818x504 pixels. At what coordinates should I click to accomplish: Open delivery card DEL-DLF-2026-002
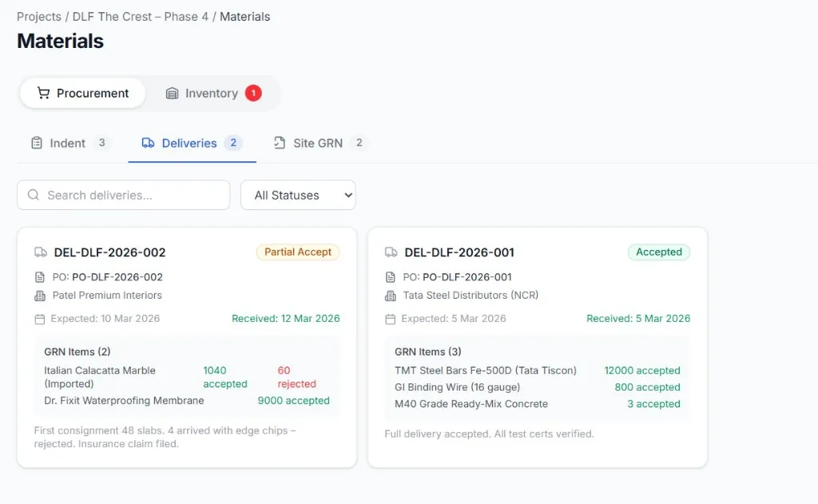[187, 347]
